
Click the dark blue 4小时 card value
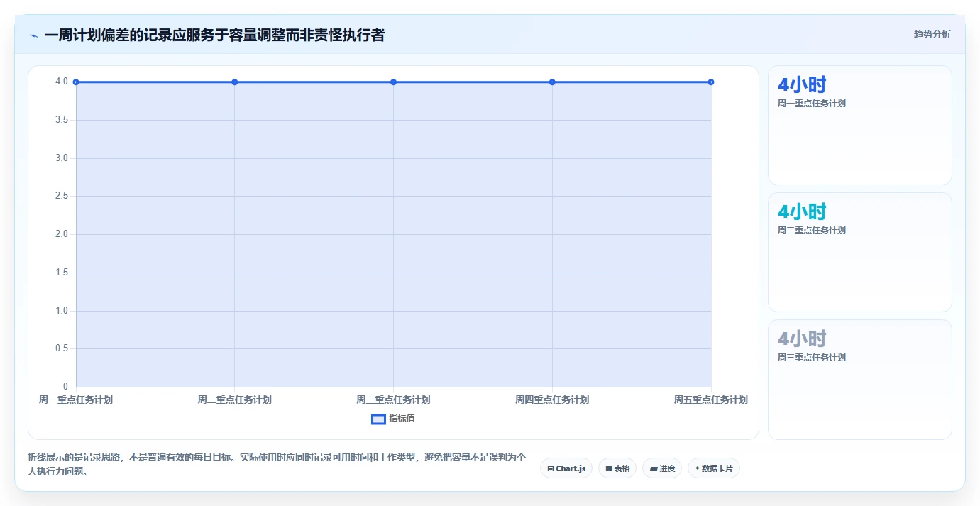[x=802, y=85]
